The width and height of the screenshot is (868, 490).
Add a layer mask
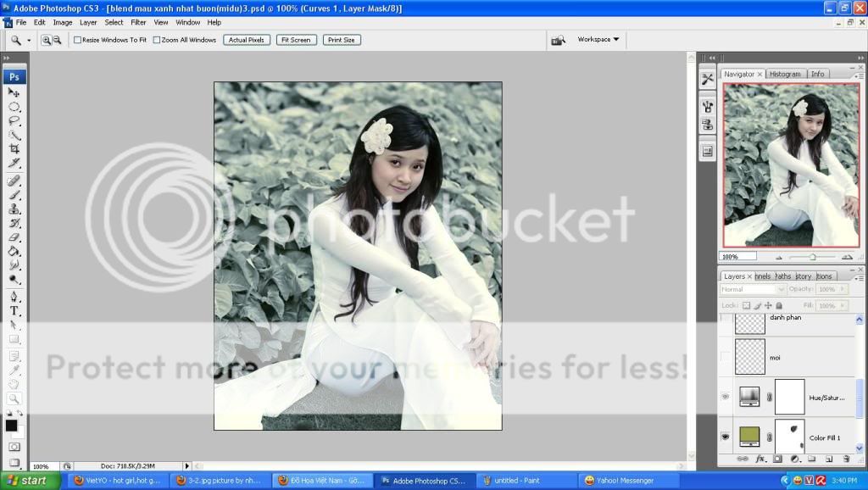[x=778, y=459]
